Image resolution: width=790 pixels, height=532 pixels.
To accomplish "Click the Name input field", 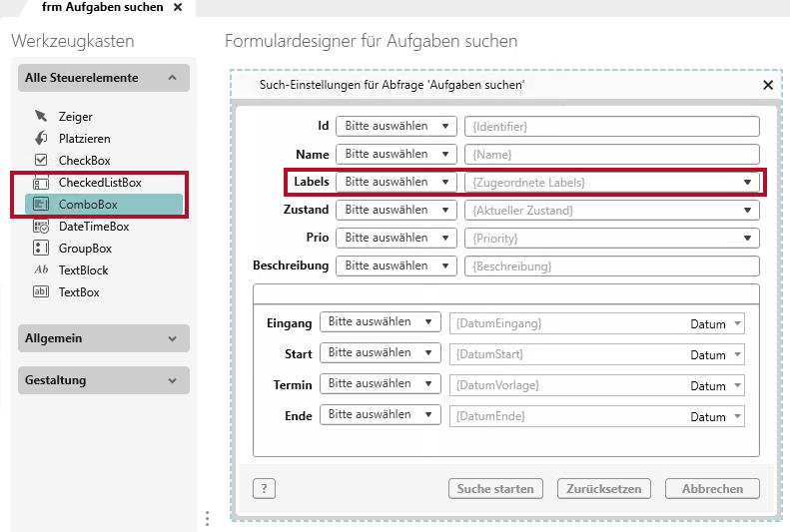I will [611, 155].
